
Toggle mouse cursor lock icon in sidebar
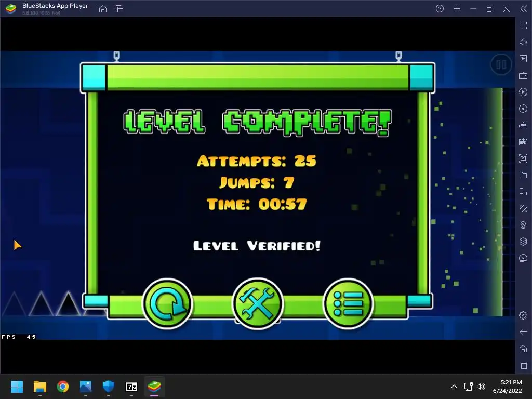pyautogui.click(x=523, y=59)
